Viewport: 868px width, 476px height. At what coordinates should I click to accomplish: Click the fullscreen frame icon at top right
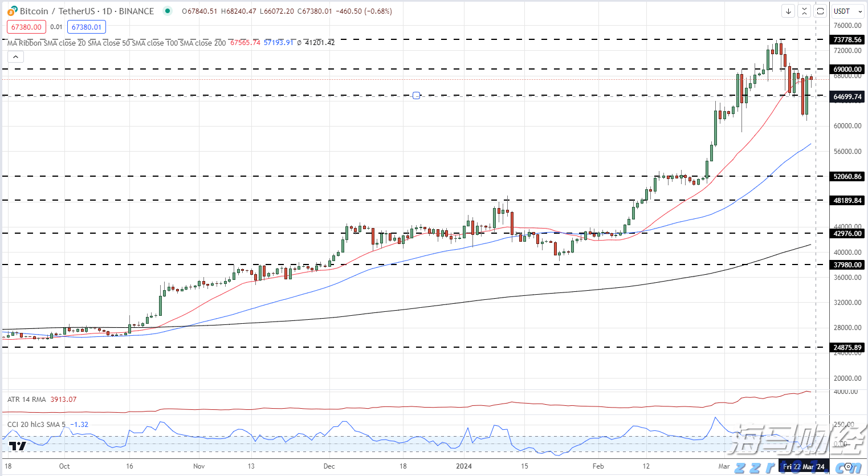(820, 11)
